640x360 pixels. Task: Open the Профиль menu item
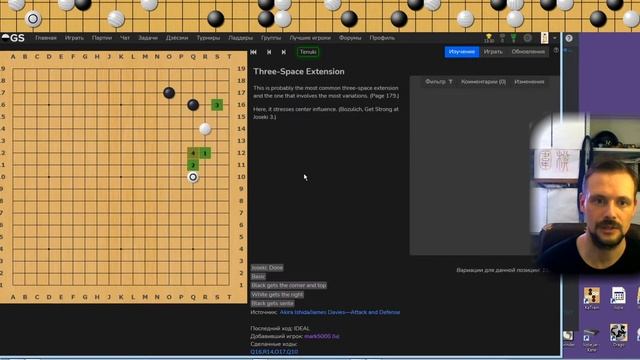pos(382,38)
